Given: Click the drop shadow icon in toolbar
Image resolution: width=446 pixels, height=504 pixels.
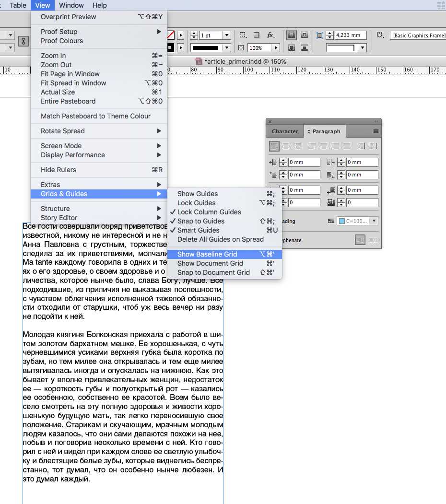Looking at the screenshot, I should tap(257, 35).
